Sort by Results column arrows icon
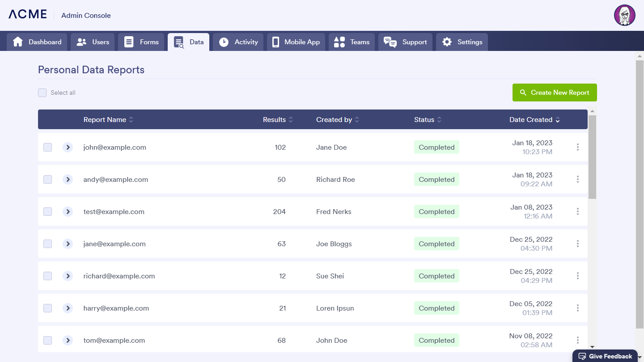The width and height of the screenshot is (644, 362). click(291, 120)
